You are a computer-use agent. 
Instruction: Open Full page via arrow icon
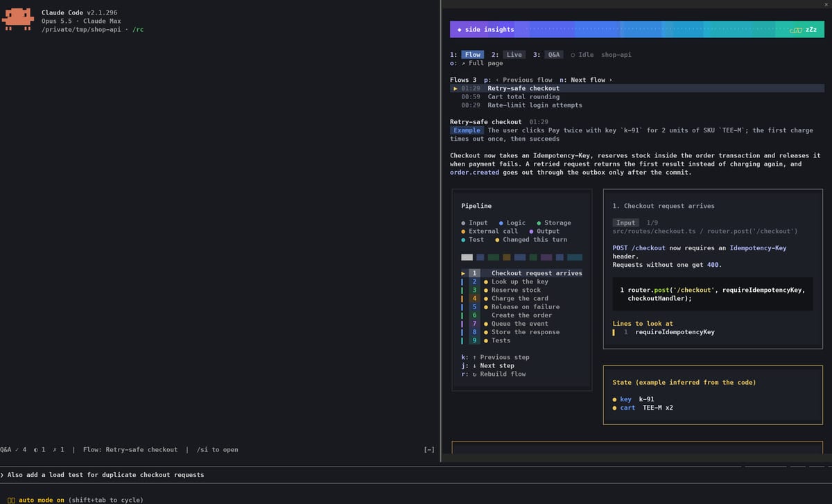(x=462, y=63)
